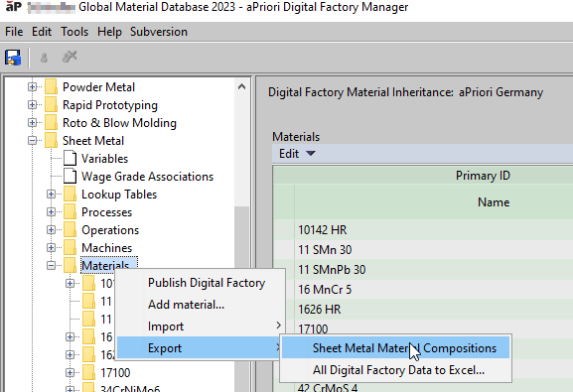The height and width of the screenshot is (392, 573).
Task: Expand the Machines node
Action: click(52, 248)
